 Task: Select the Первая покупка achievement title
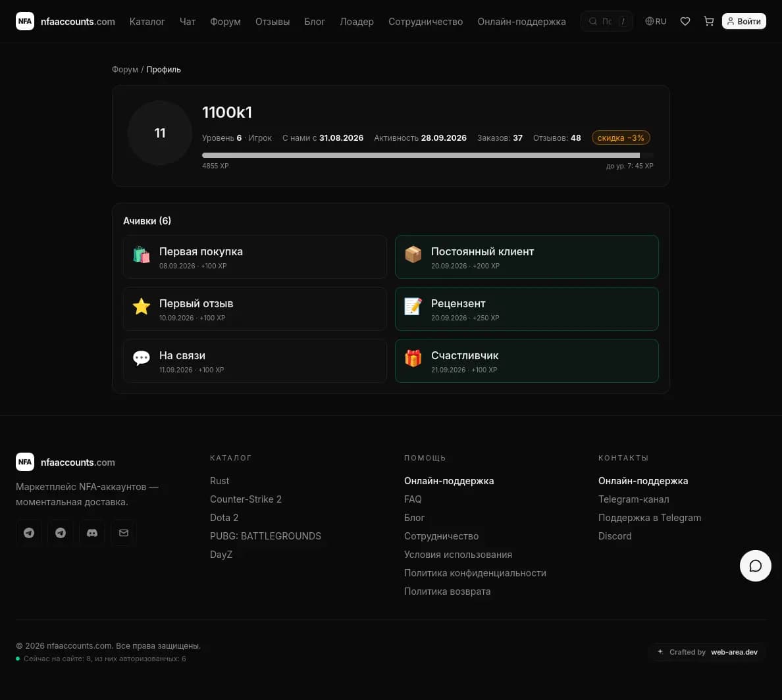pyautogui.click(x=201, y=252)
